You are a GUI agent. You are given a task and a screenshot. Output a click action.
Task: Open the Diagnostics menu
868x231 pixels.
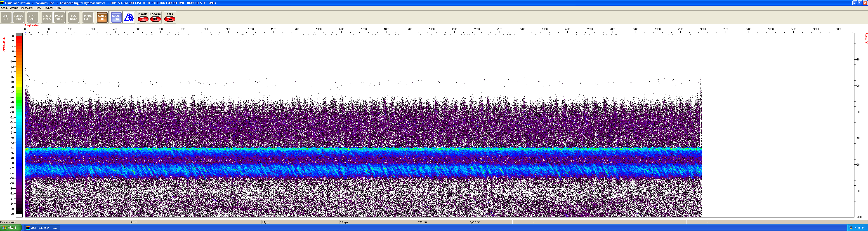click(x=27, y=8)
